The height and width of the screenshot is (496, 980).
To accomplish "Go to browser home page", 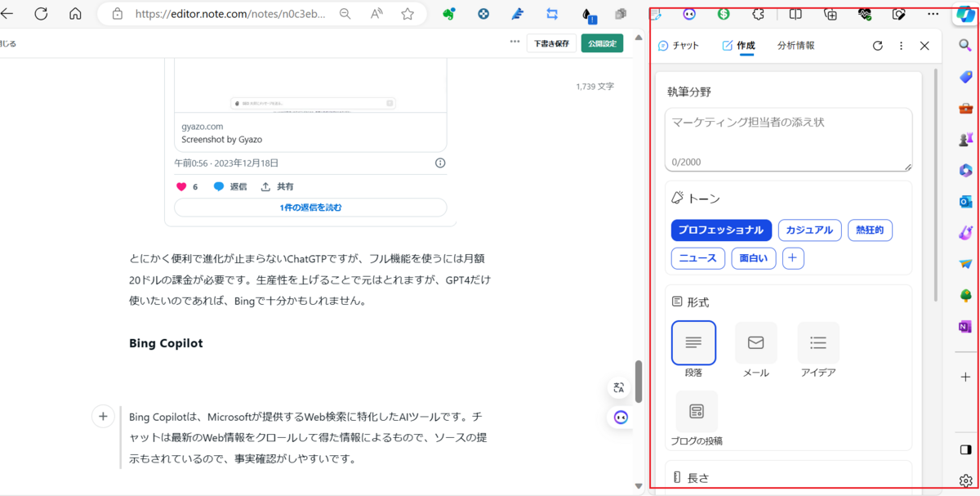I will (75, 14).
